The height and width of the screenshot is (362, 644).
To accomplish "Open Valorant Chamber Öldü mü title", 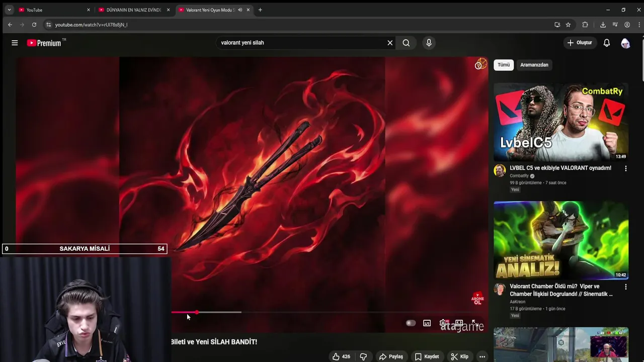I will click(x=561, y=290).
